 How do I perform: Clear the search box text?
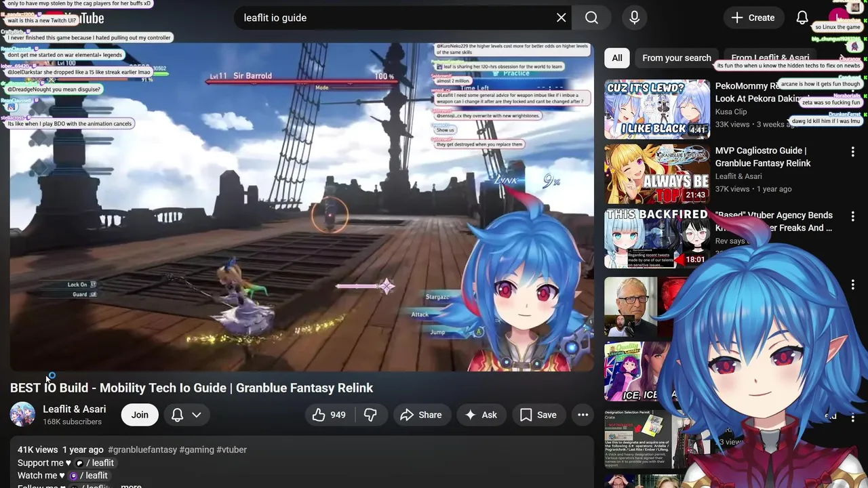point(561,18)
